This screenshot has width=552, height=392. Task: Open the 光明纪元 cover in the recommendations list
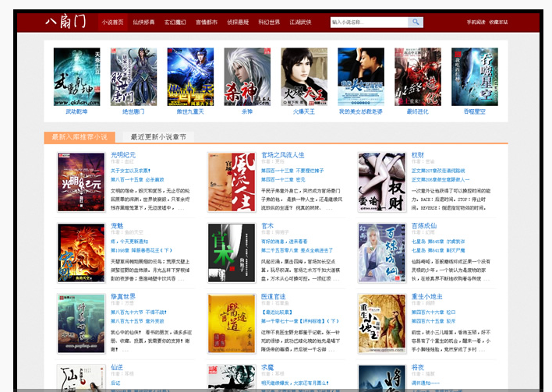(x=81, y=182)
